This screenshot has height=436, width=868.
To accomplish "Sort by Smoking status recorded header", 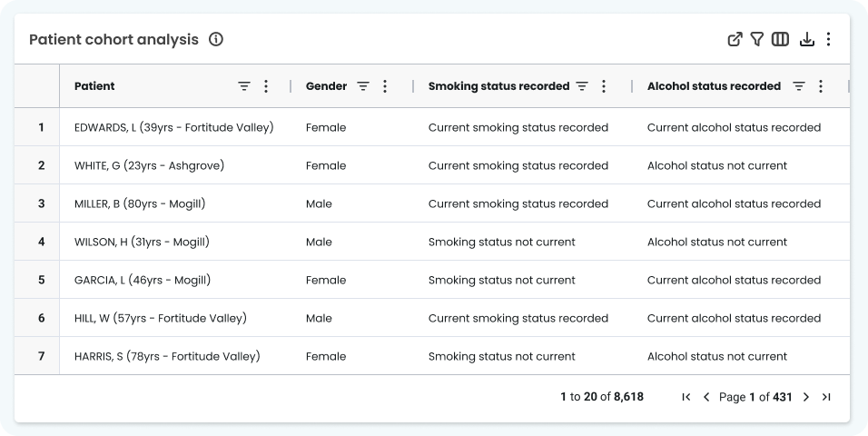I will tap(498, 86).
